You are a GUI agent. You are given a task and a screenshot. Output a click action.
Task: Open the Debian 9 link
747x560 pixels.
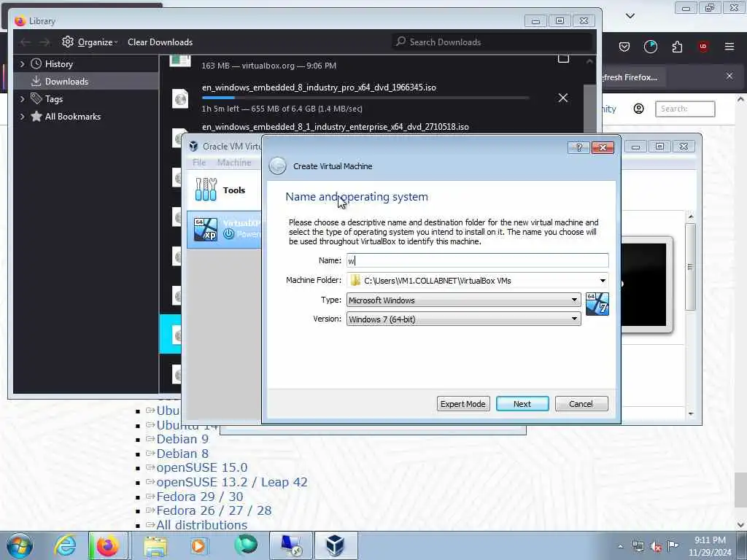pos(182,439)
